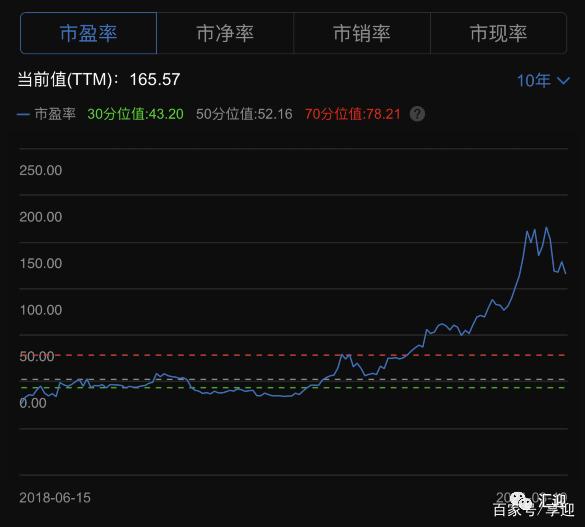This screenshot has width=585, height=527.
Task: Click the chart's highest peak near 190
Action: 547,227
